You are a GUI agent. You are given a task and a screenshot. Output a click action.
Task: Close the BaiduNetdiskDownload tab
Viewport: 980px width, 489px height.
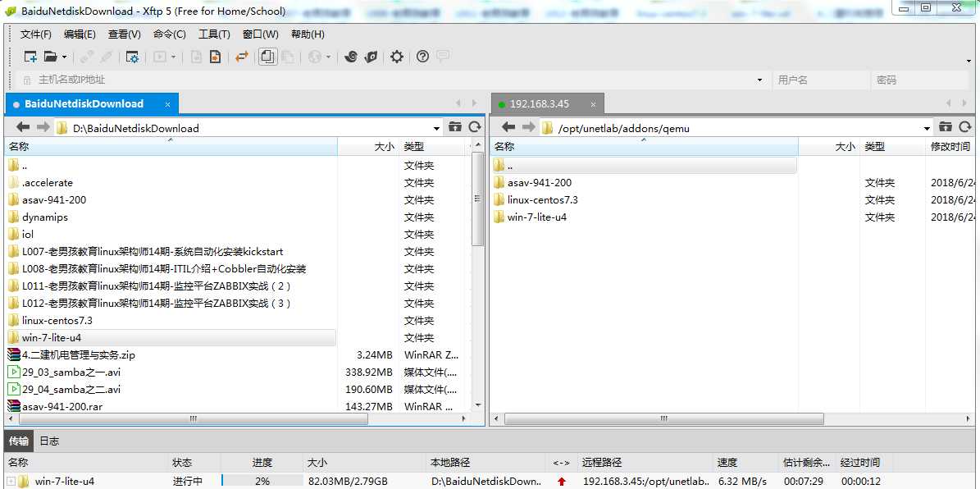(x=167, y=104)
